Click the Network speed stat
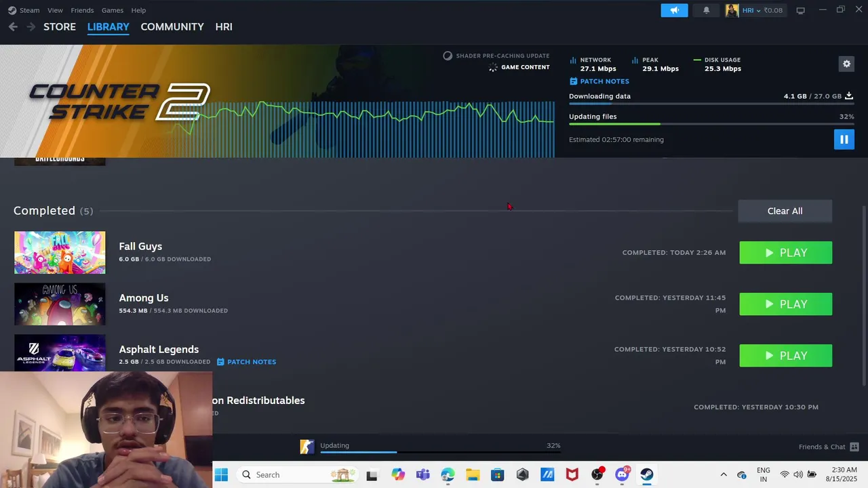The height and width of the screenshot is (488, 868). point(593,64)
